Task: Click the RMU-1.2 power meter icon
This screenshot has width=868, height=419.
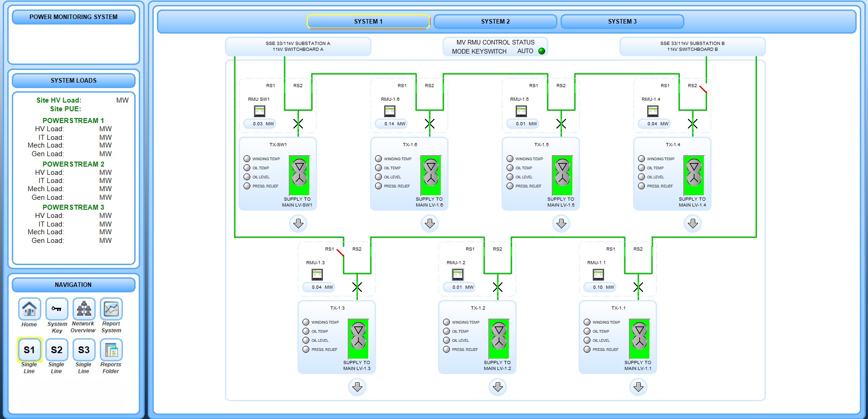Action: pos(458,274)
